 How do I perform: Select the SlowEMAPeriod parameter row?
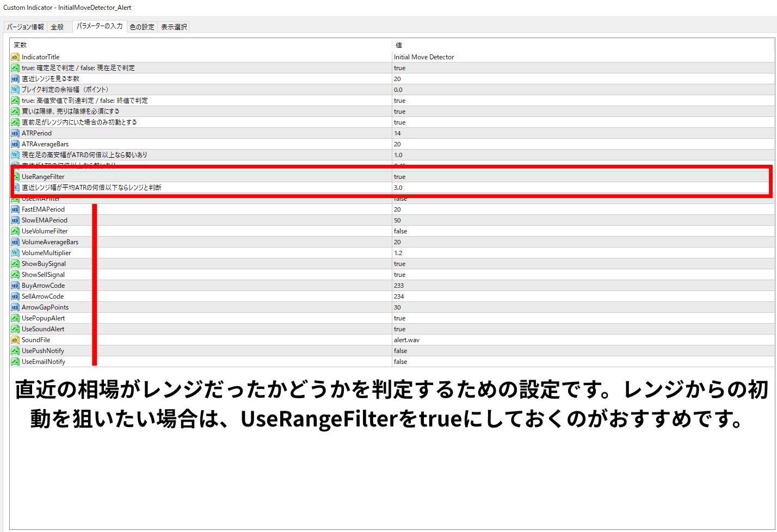[45, 220]
